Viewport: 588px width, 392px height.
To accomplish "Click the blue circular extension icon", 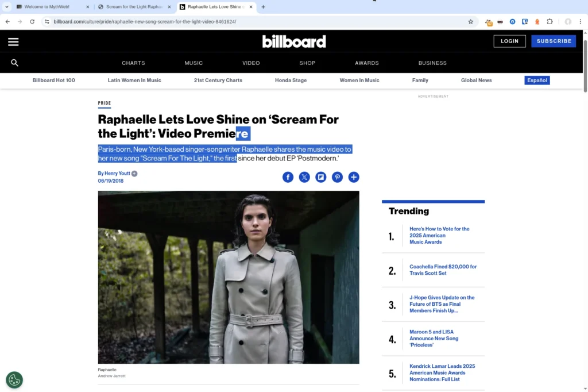I will [x=513, y=22].
